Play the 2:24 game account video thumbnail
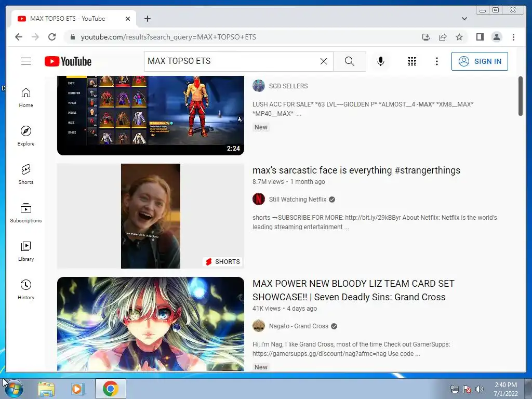The height and width of the screenshot is (399, 532). [x=151, y=116]
